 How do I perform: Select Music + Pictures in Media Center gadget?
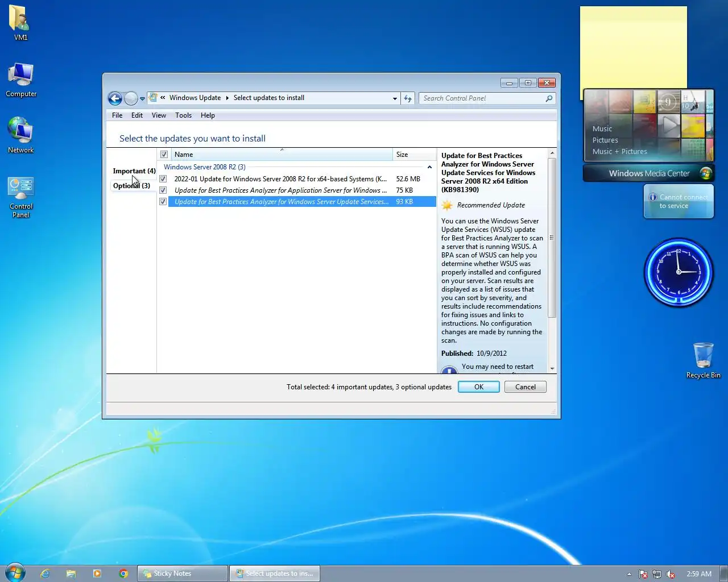[620, 152]
